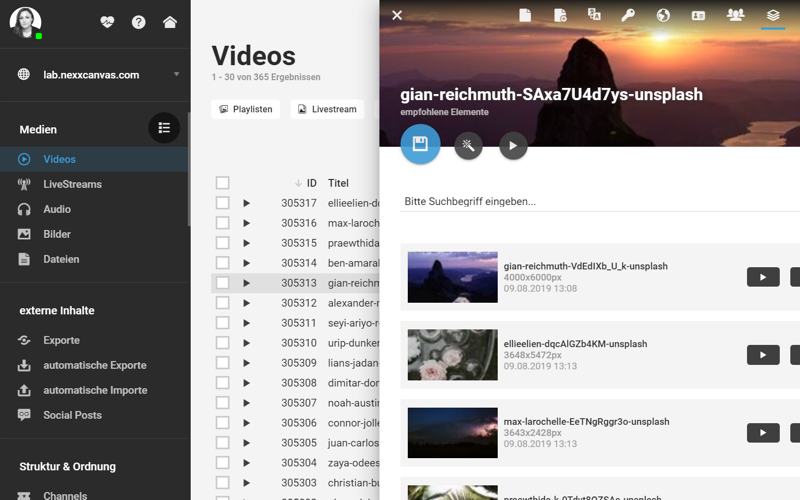Viewport: 800px width, 500px height.
Task: Open thumbnail of gian-reichmuth-VdEdIXb_U_k-unsplash
Action: point(453,277)
